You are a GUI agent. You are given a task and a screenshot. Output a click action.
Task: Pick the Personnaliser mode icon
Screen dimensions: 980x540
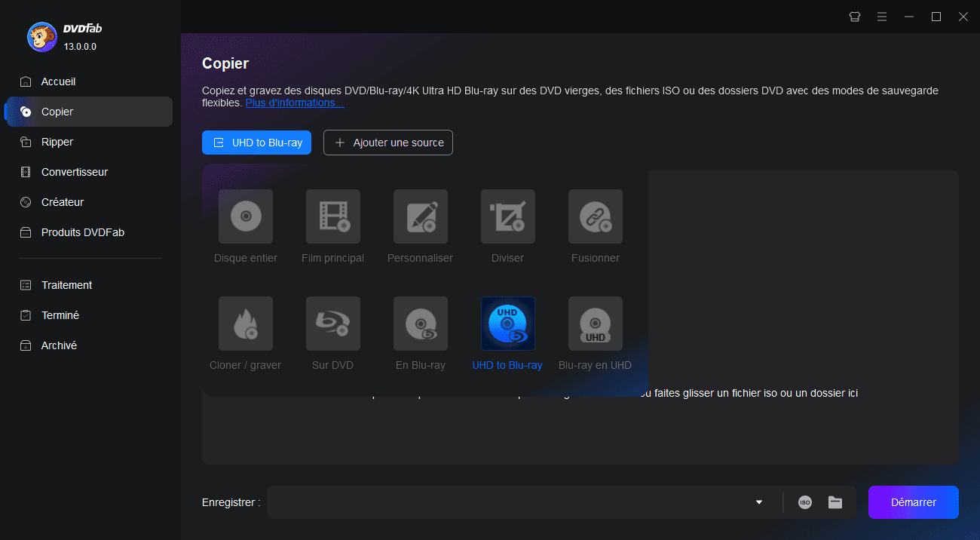pos(421,216)
